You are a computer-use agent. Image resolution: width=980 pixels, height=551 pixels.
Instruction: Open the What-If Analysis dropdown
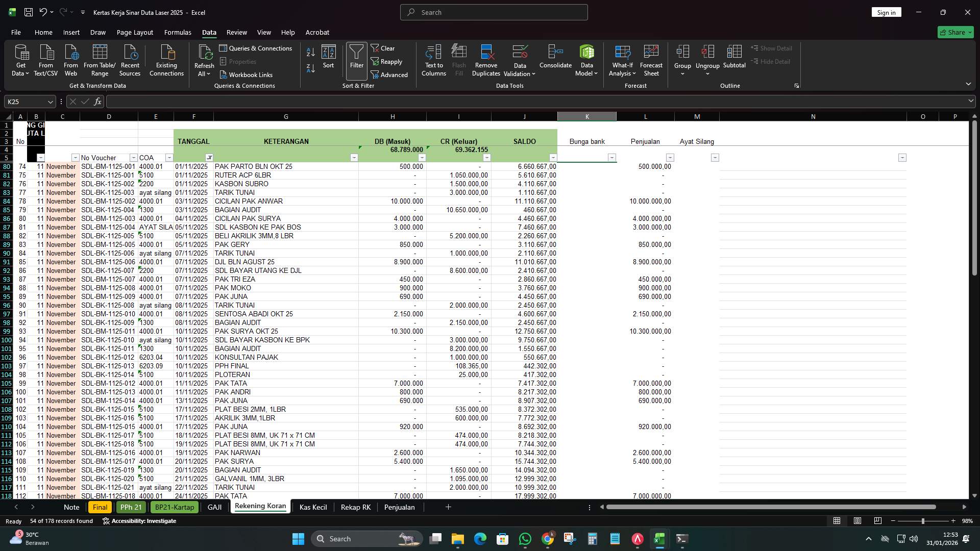(622, 59)
